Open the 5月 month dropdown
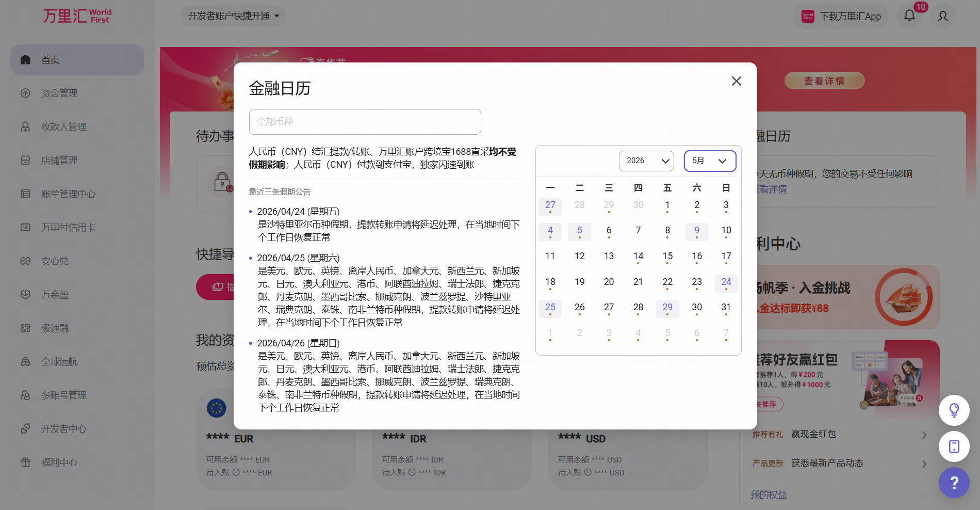The height and width of the screenshot is (510, 980). (x=709, y=161)
